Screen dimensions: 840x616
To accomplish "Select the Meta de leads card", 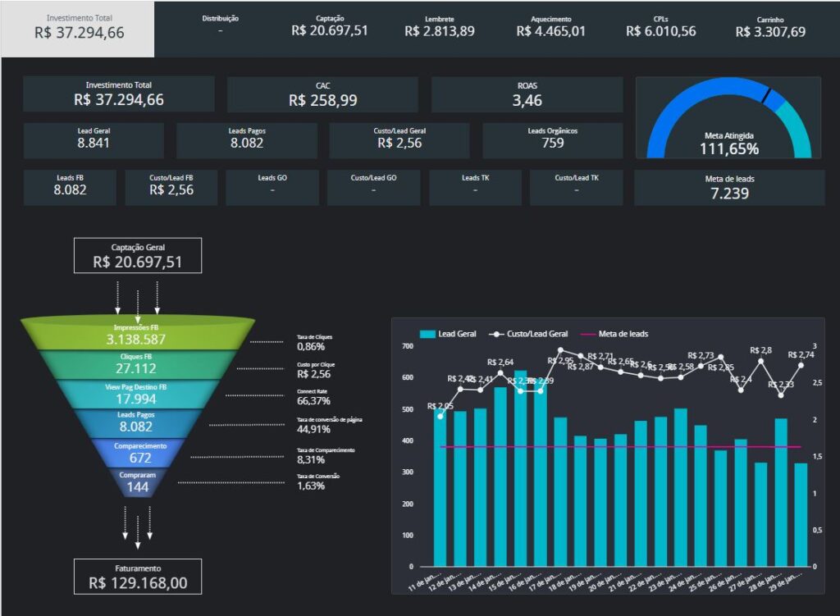I will click(729, 188).
